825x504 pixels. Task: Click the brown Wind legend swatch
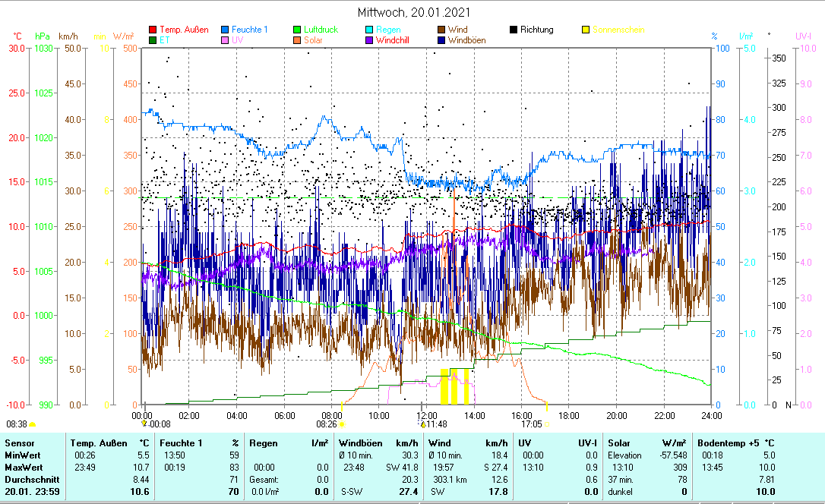point(441,30)
